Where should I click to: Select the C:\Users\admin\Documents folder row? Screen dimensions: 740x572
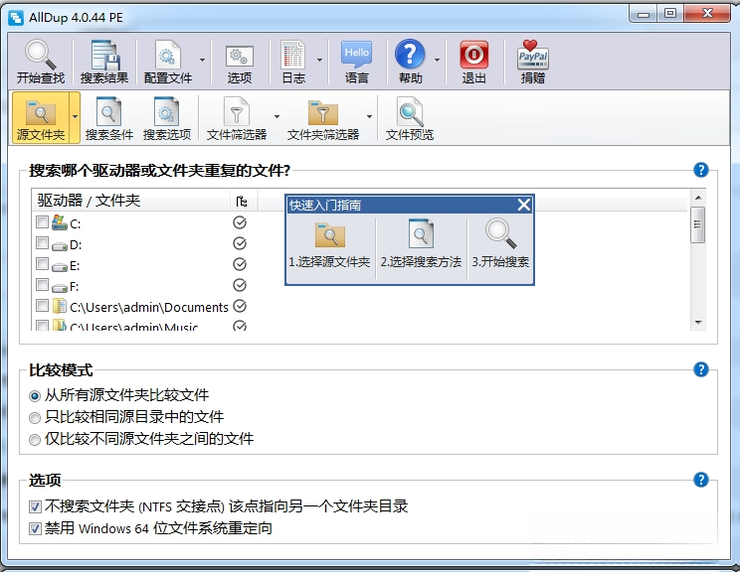149,307
